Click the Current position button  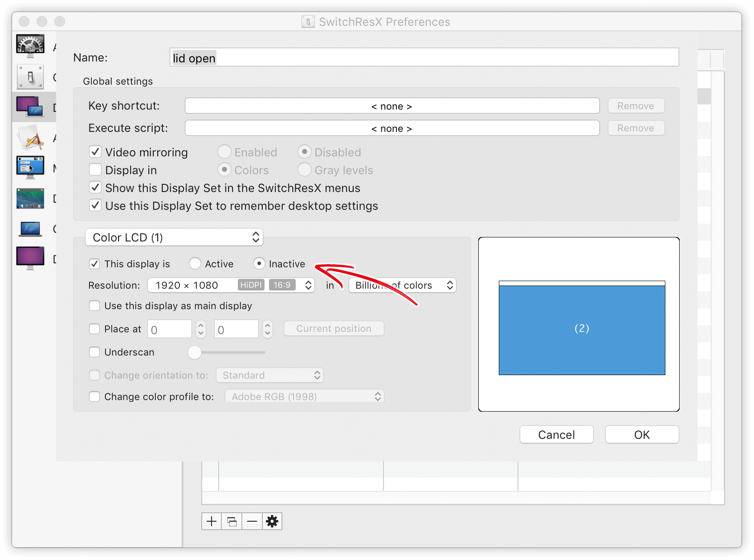pos(334,329)
